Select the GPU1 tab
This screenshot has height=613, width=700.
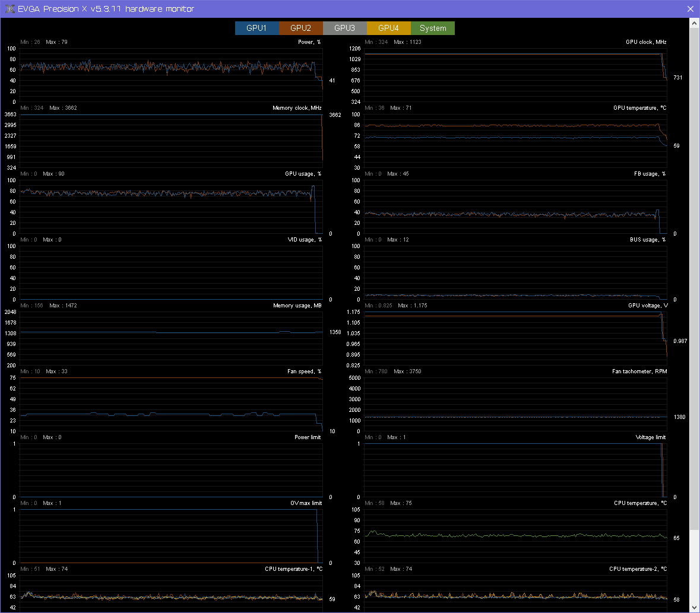[x=256, y=28]
